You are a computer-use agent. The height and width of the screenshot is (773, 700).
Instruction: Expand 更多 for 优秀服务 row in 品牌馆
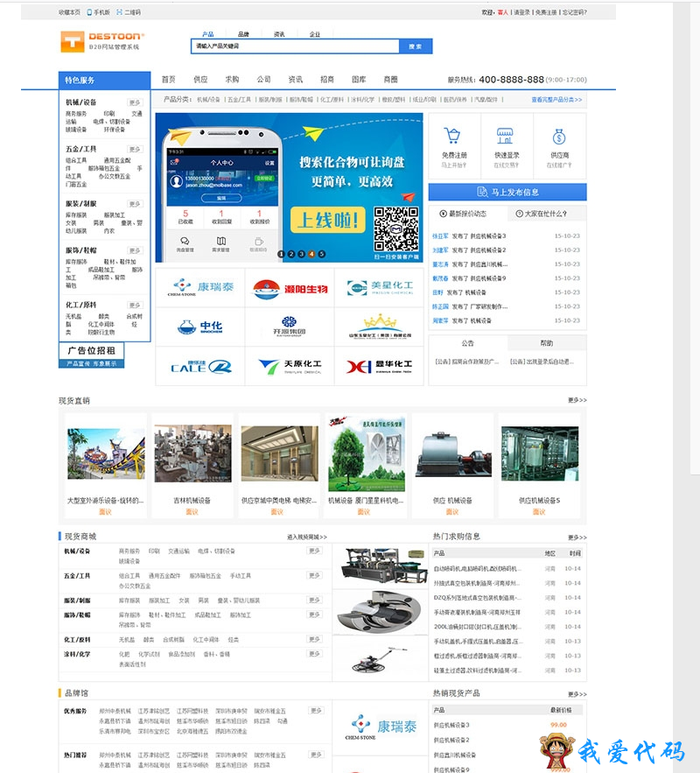(x=316, y=711)
